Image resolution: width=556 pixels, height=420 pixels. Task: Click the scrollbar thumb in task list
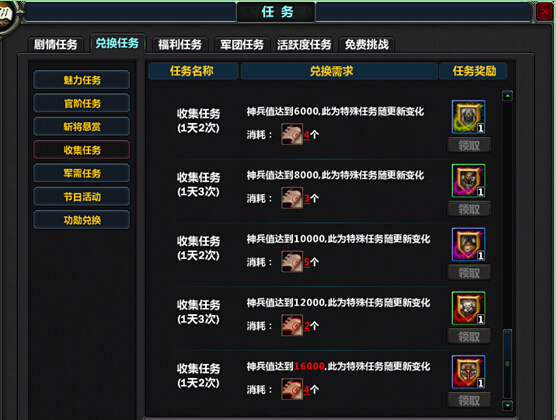[x=507, y=363]
